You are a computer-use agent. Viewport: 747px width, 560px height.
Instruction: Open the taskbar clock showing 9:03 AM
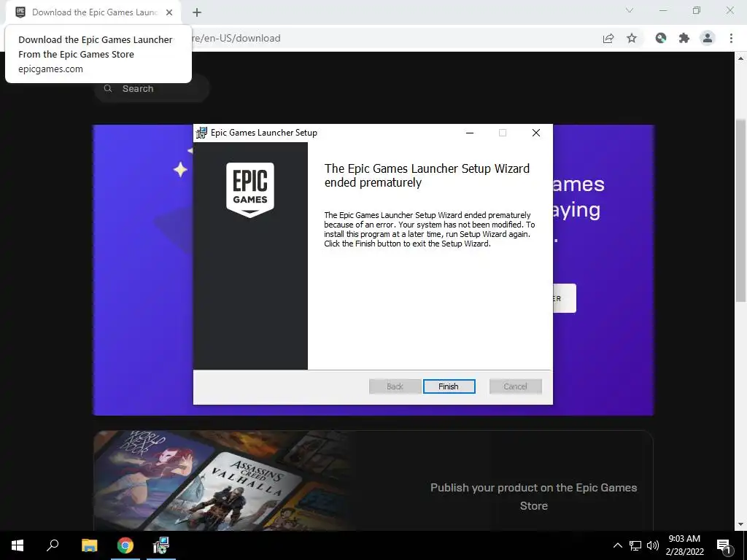684,545
